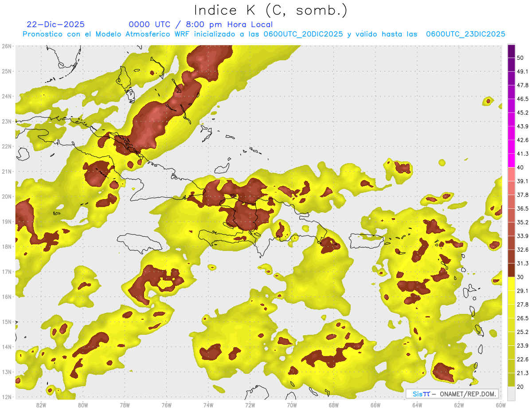Image resolution: width=532 pixels, height=411 pixels.
Task: Click the 'Indice K (C, somb.)' title
Action: click(x=271, y=10)
